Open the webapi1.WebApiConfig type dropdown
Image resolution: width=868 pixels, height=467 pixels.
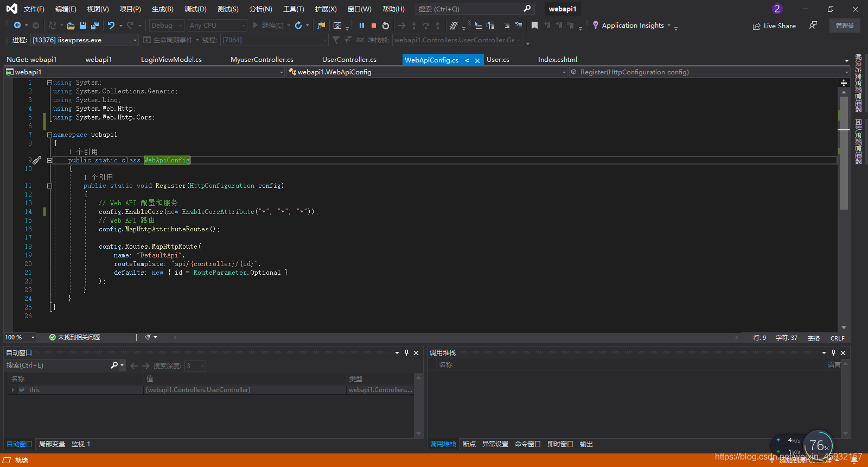tap(427, 72)
